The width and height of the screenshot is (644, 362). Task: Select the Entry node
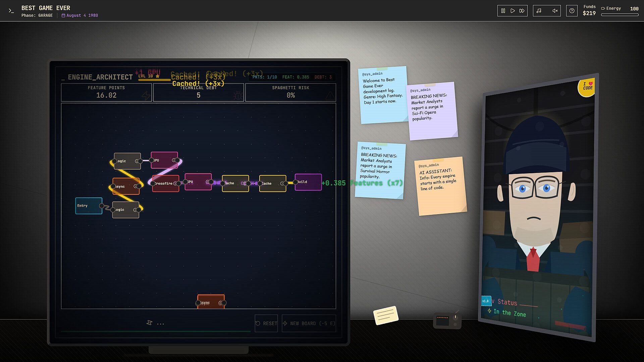coord(89,206)
